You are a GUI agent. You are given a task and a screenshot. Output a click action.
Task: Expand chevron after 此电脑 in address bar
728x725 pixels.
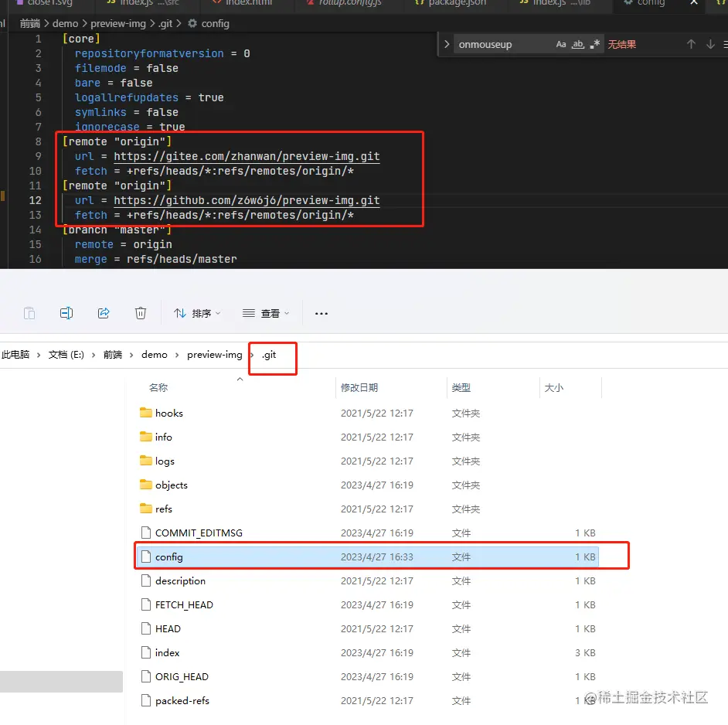coord(39,355)
